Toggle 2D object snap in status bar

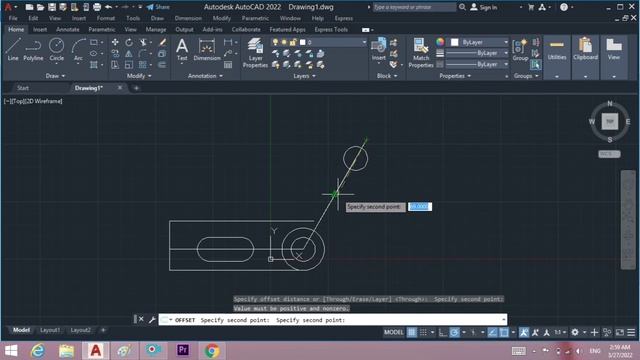[504, 332]
